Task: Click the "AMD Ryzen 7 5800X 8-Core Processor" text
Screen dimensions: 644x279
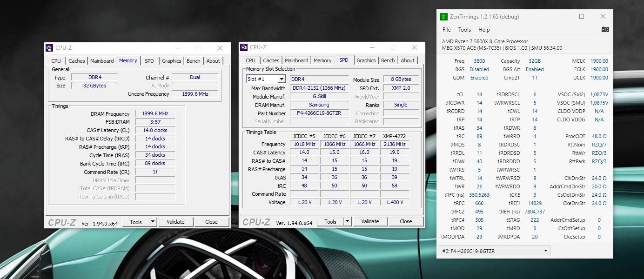Action: tap(485, 41)
